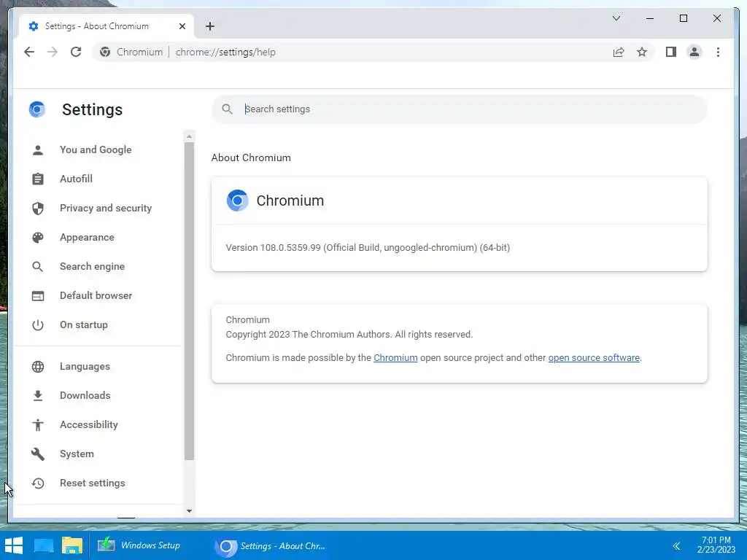Share this page via share icon
The width and height of the screenshot is (747, 560).
619,52
